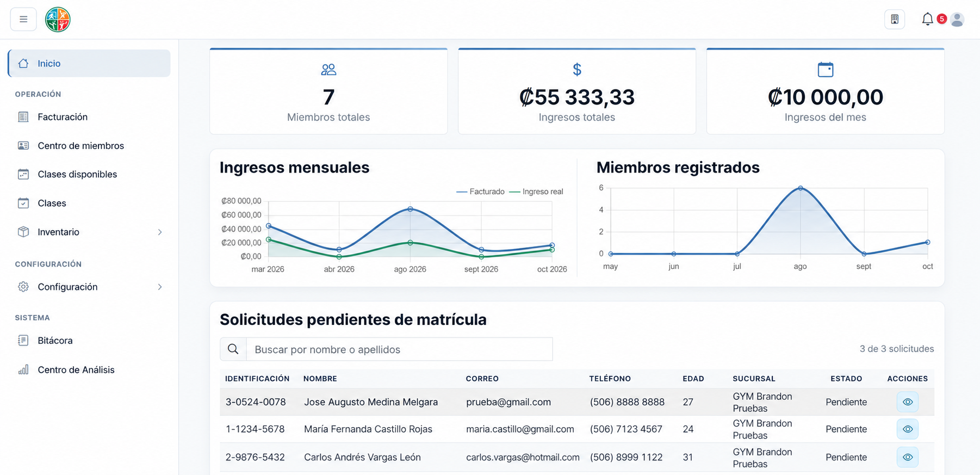This screenshot has width=980, height=475.
Task: Open notifications bell with 5 alerts
Action: [928, 19]
